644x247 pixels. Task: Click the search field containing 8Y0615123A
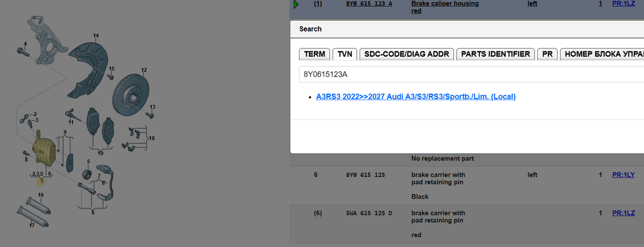point(471,74)
